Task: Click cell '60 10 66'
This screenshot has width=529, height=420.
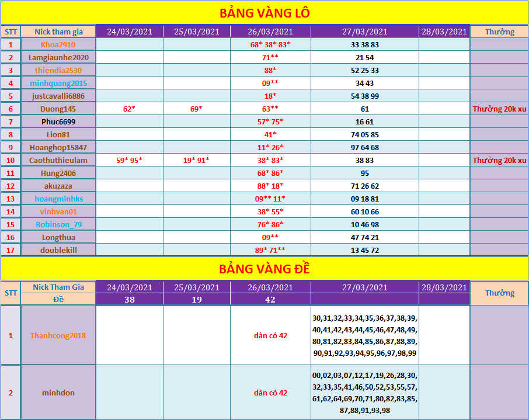Action: [x=365, y=211]
